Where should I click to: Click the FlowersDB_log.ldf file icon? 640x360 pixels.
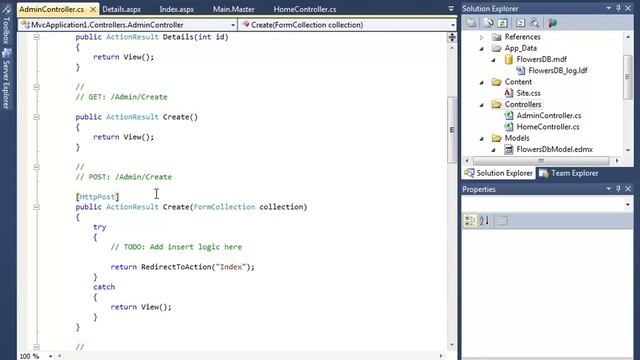(520, 70)
